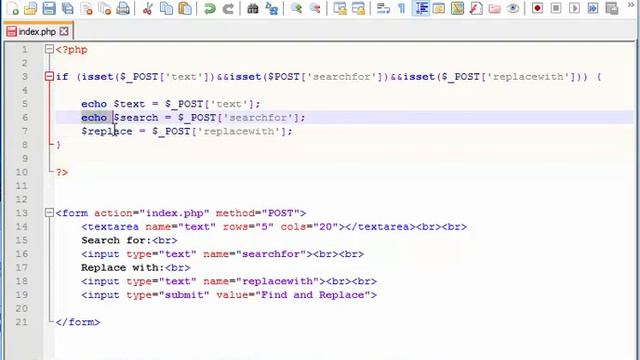This screenshot has width=640, height=360.
Task: Toggle the indent guide button
Action: tap(421, 8)
